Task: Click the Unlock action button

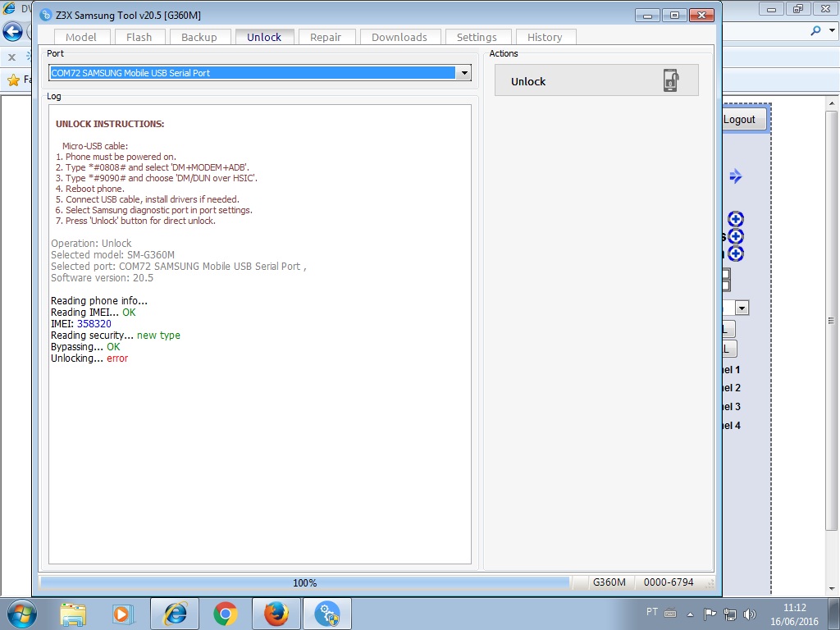Action: 596,80
